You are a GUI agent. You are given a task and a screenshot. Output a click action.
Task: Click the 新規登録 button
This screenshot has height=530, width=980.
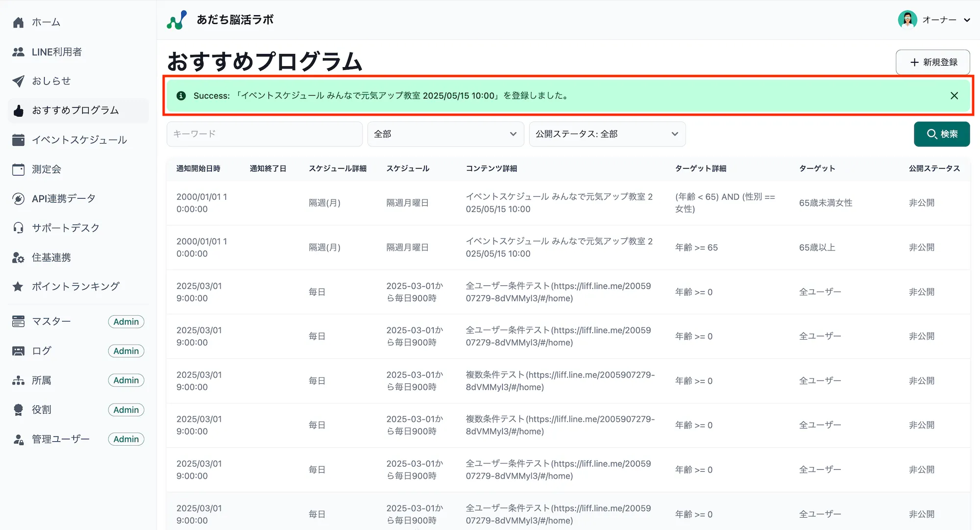click(932, 62)
